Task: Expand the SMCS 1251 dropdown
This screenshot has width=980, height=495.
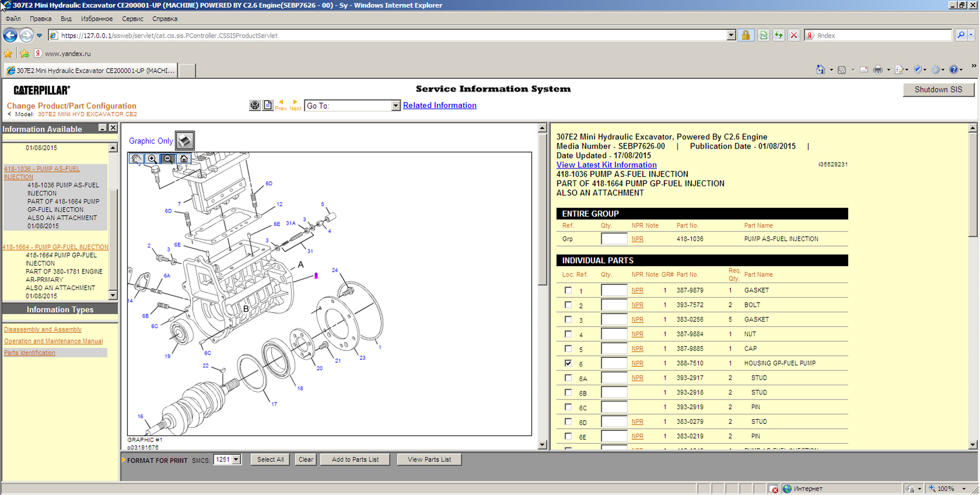Action: (x=236, y=460)
